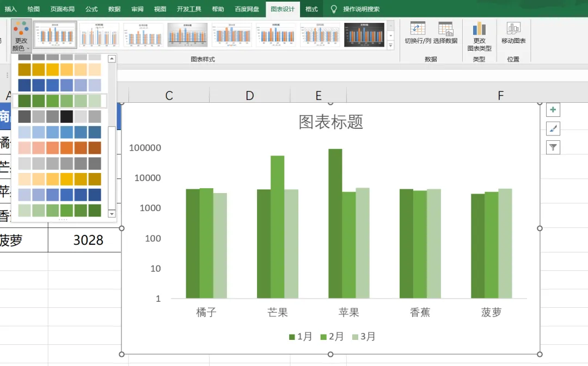Pick the light-to-dark green row darkest swatch
The height and width of the screenshot is (366, 588).
[95, 210]
